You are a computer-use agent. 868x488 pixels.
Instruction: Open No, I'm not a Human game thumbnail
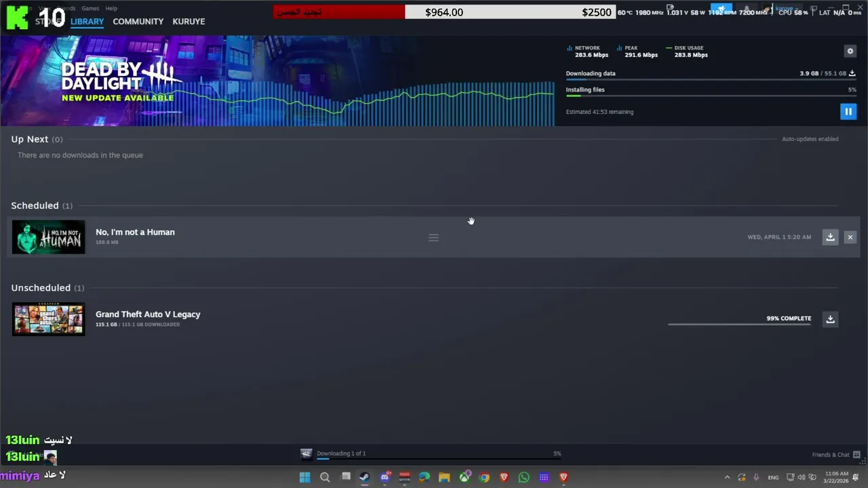pos(49,237)
